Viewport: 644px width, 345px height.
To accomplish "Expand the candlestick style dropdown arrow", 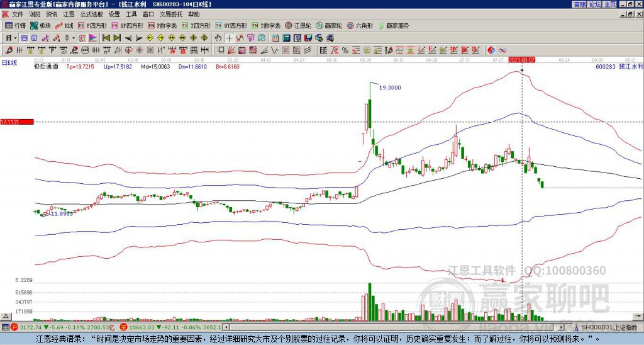I will (74, 38).
